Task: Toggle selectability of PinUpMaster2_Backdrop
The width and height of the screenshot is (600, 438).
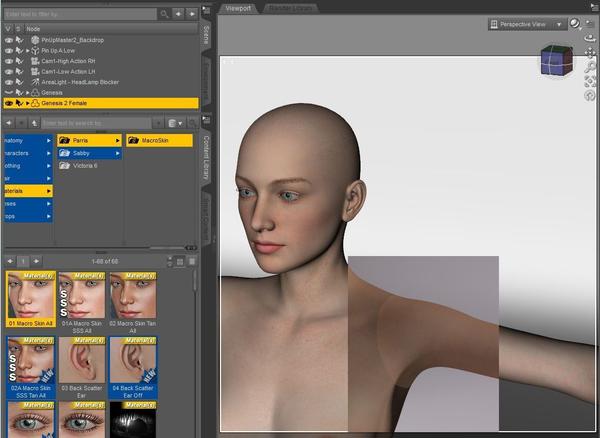Action: coord(19,40)
